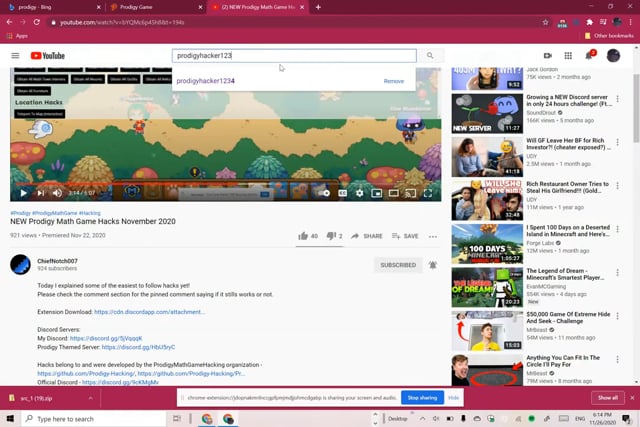The image size is (640, 427).
Task: Cast video to a TV
Action: (x=411, y=193)
